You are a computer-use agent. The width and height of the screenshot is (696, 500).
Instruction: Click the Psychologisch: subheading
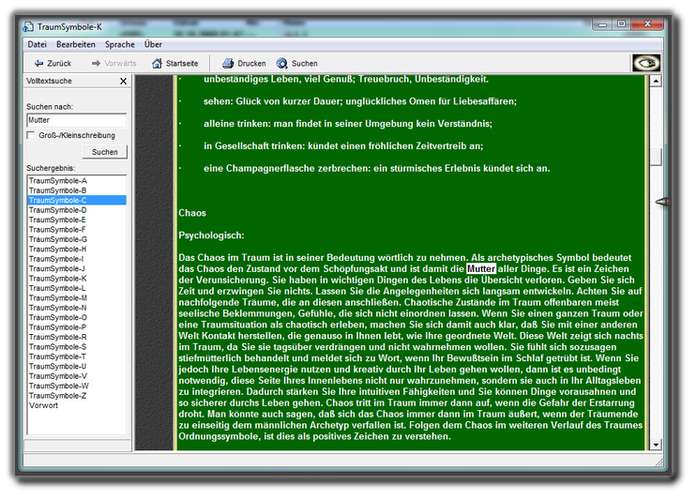[x=211, y=235]
